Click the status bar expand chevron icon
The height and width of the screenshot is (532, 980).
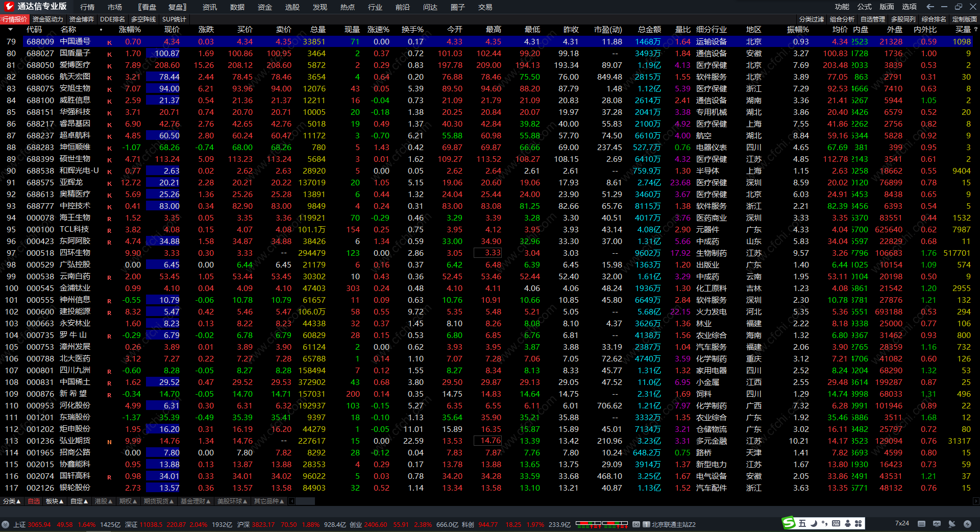pos(5,524)
